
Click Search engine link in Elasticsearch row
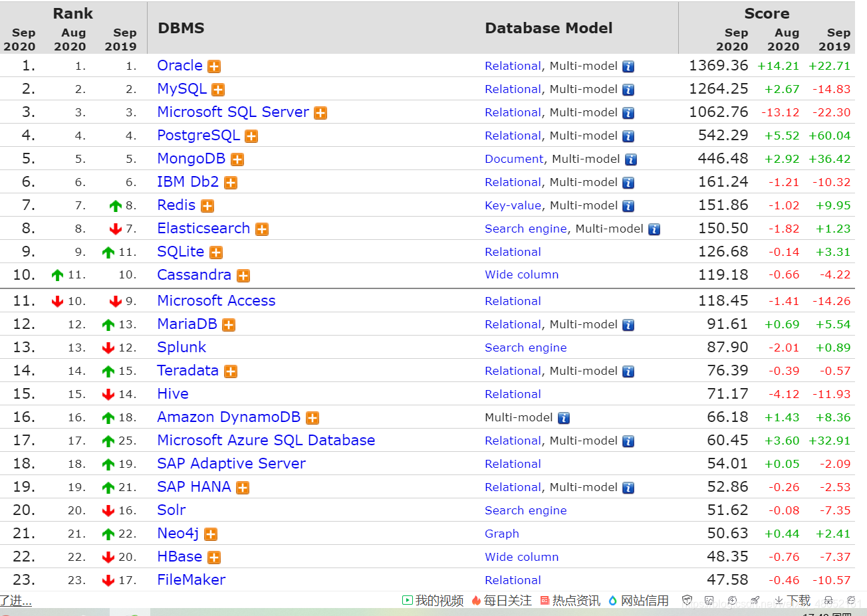point(526,229)
